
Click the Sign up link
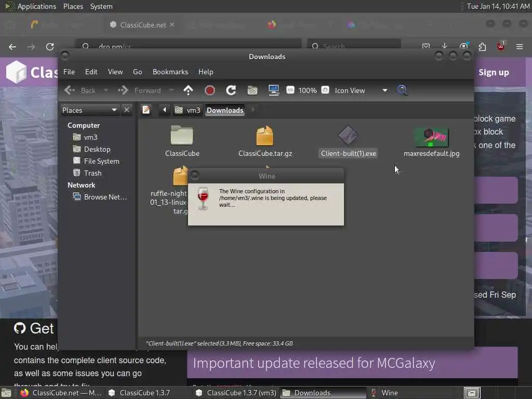494,72
